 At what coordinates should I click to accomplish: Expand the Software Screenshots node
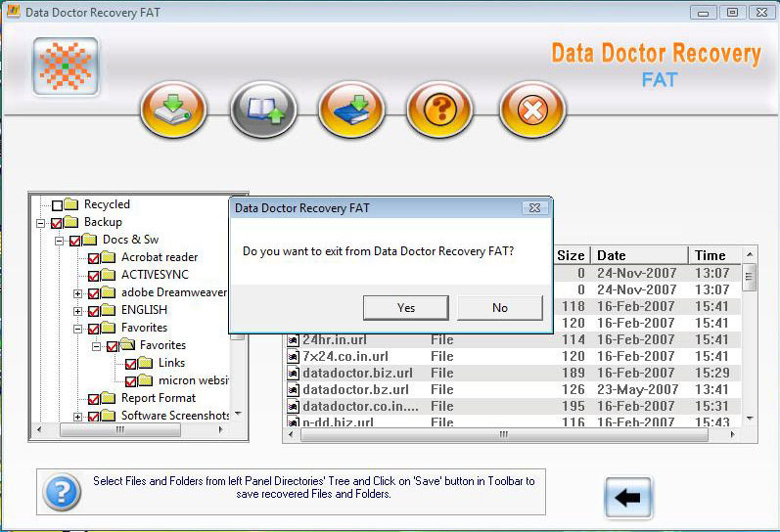(77, 417)
